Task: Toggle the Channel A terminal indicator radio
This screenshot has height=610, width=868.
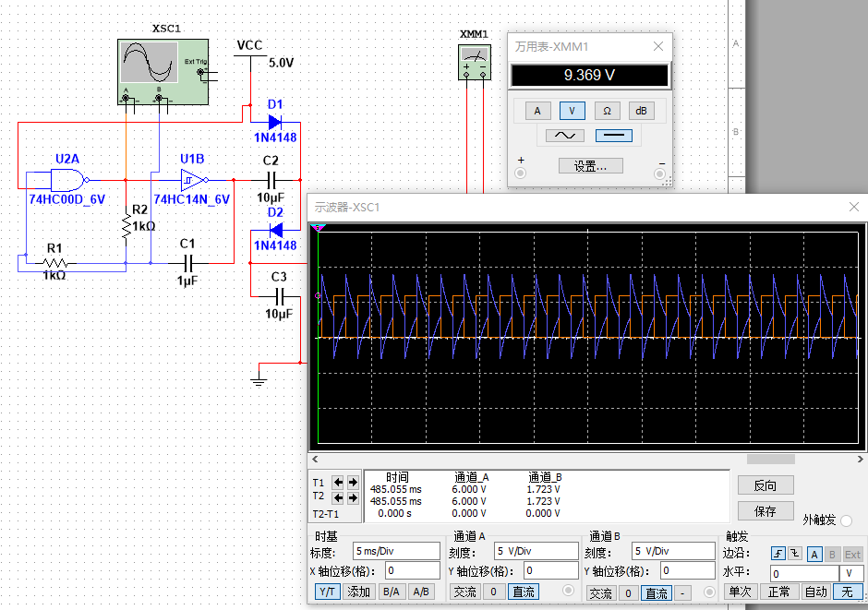Action: point(568,591)
